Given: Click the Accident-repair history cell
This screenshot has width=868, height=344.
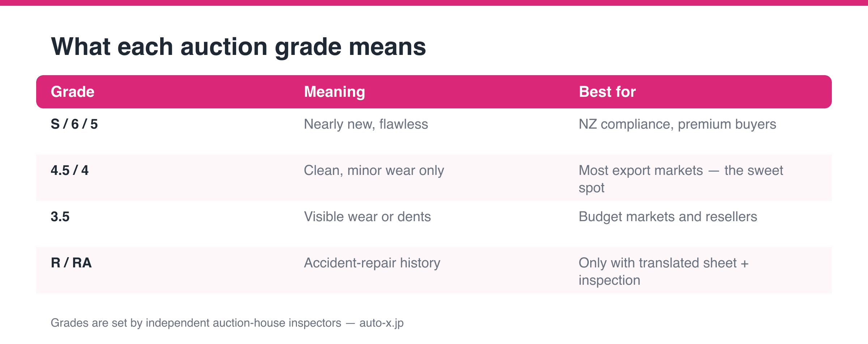Looking at the screenshot, I should [x=372, y=263].
